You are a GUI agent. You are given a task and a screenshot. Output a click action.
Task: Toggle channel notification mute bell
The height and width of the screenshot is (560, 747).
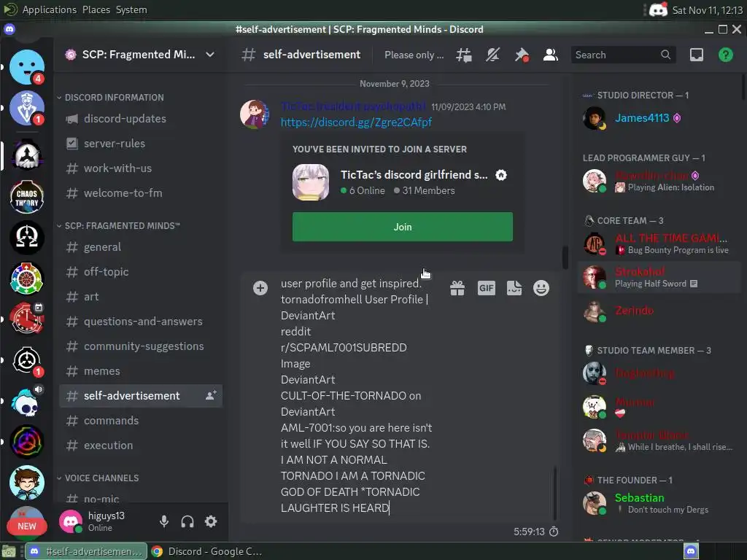tap(492, 55)
